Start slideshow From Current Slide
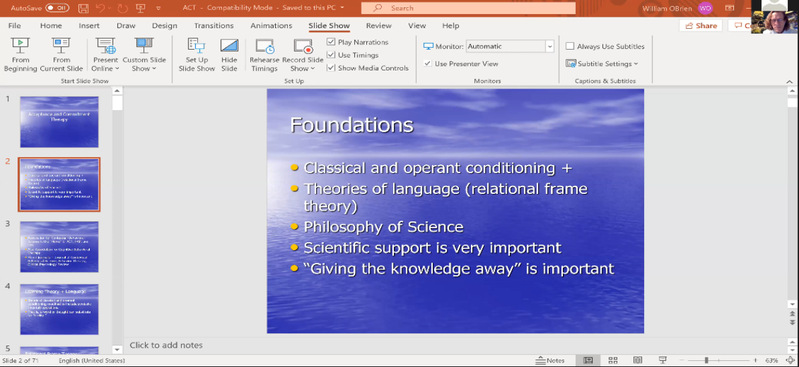This screenshot has width=799, height=367. (x=61, y=55)
